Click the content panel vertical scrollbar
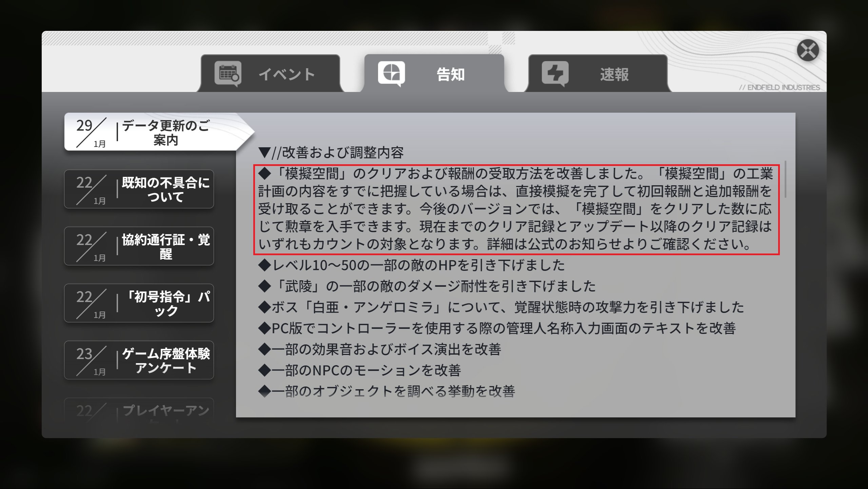The height and width of the screenshot is (489, 868). point(785,180)
